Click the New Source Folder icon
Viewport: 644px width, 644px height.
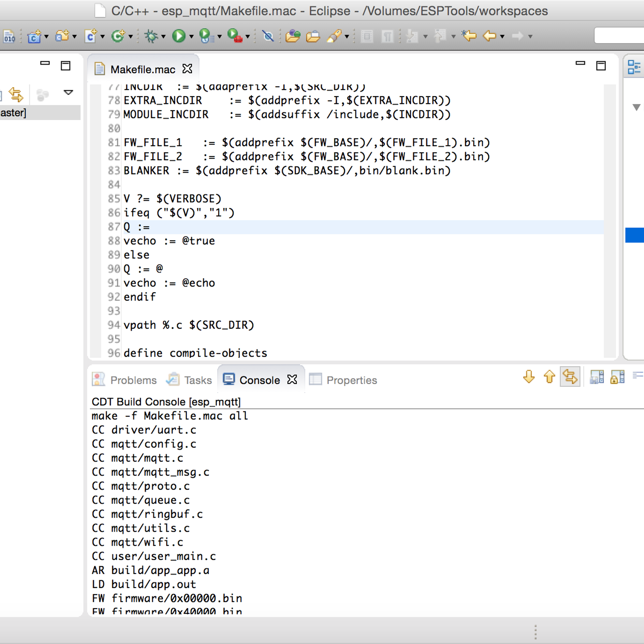(x=62, y=37)
